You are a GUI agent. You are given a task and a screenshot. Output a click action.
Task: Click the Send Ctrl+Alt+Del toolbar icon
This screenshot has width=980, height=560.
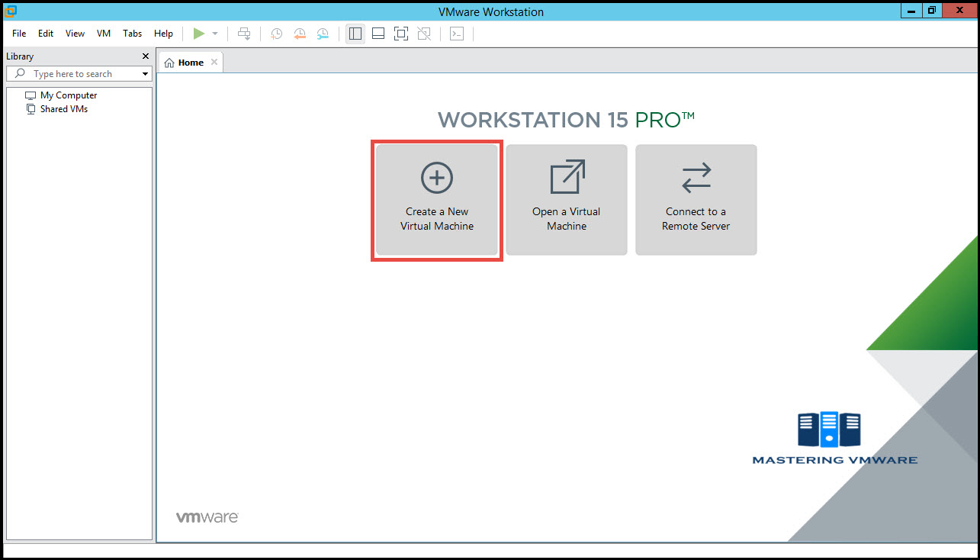pos(244,34)
